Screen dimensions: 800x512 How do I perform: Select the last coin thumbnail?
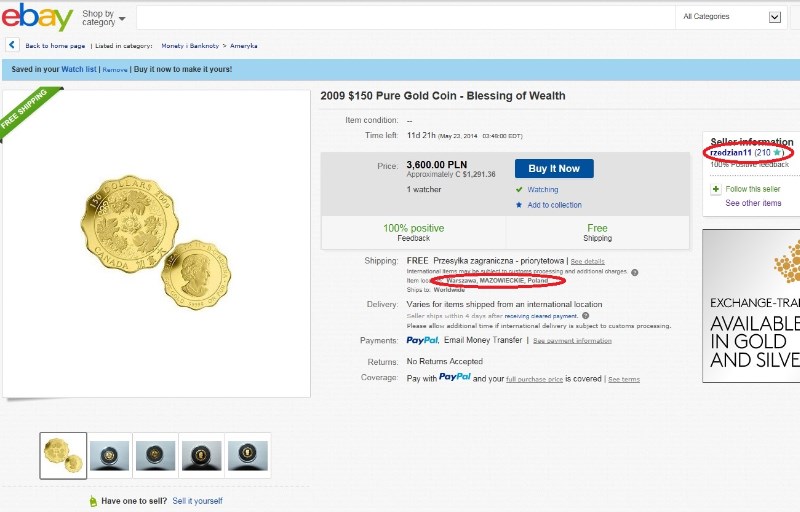pos(247,455)
